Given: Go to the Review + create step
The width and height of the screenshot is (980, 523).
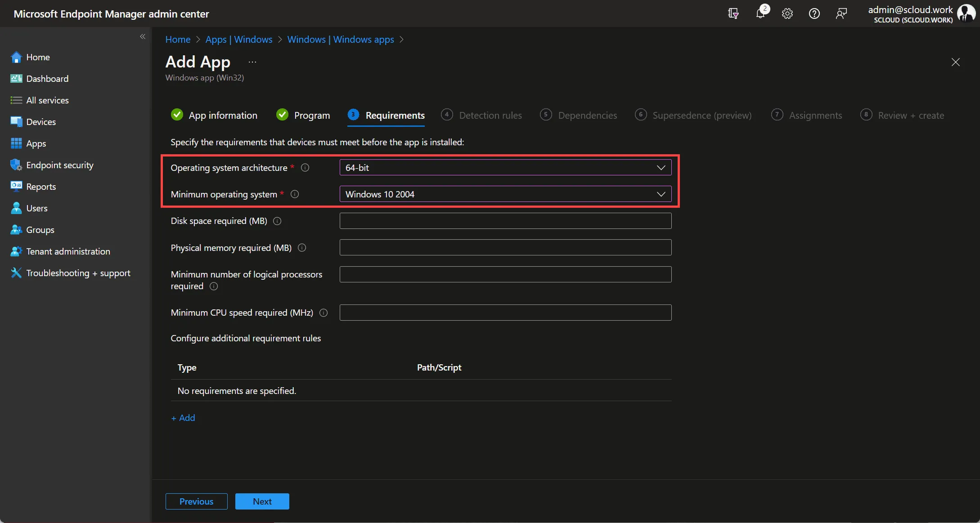Looking at the screenshot, I should [x=902, y=116].
